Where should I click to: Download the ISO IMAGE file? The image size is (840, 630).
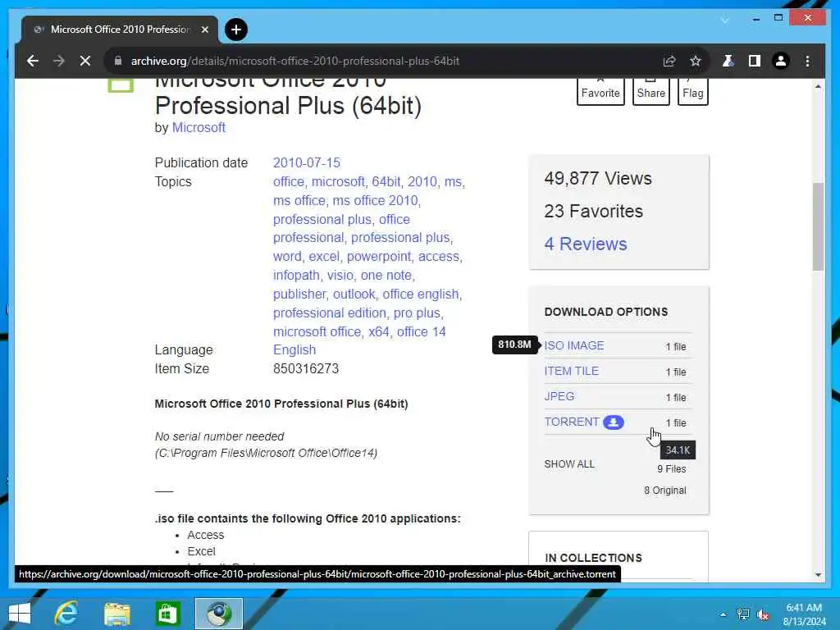pos(573,345)
